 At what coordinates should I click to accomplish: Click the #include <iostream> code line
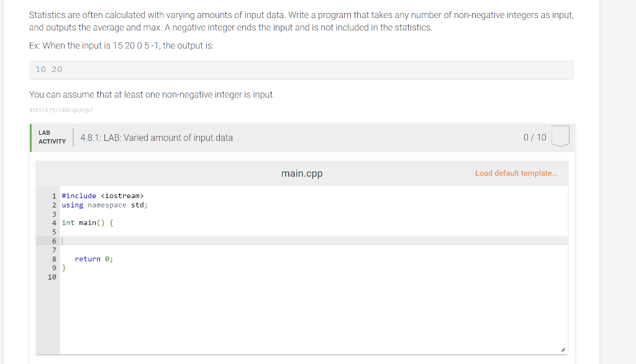[102, 196]
